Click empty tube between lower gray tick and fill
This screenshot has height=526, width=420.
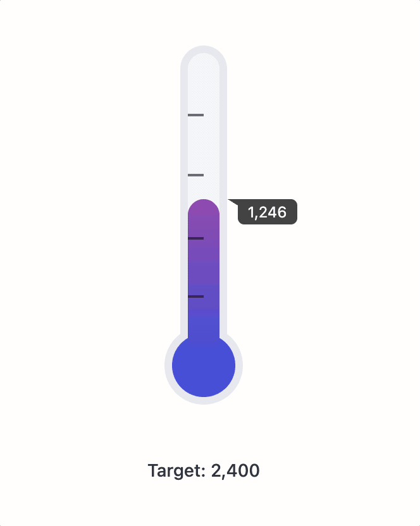coord(204,187)
